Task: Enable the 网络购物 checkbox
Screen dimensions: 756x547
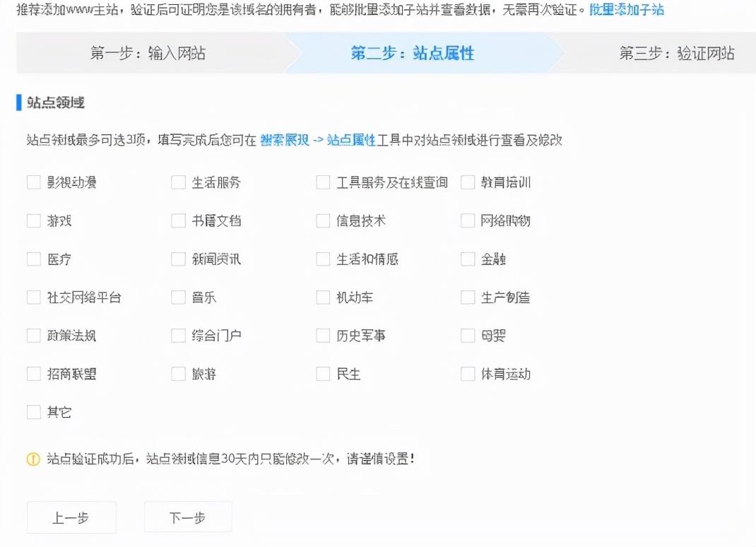Action: 468,221
